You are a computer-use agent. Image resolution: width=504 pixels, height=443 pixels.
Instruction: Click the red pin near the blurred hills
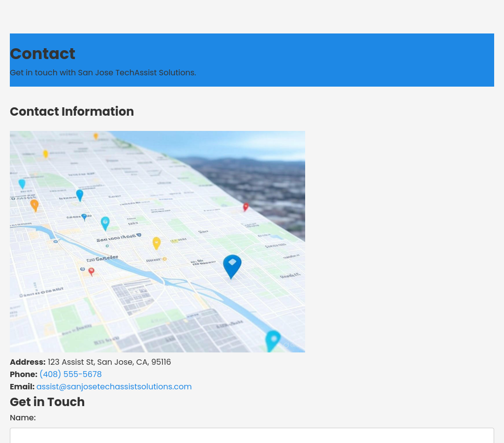tap(246, 207)
